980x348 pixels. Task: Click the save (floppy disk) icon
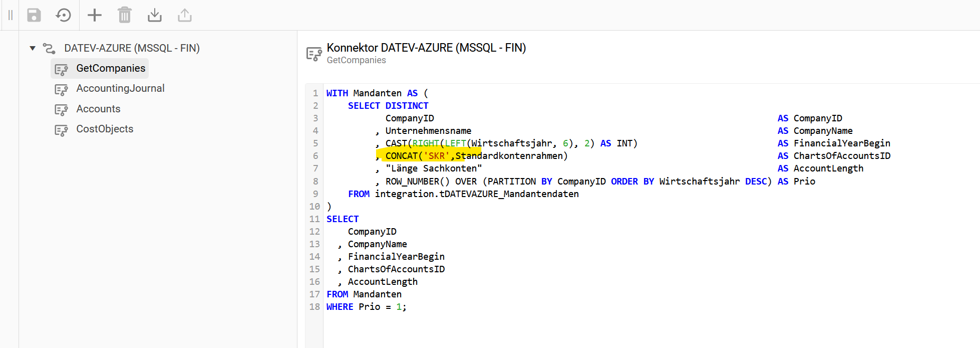34,15
